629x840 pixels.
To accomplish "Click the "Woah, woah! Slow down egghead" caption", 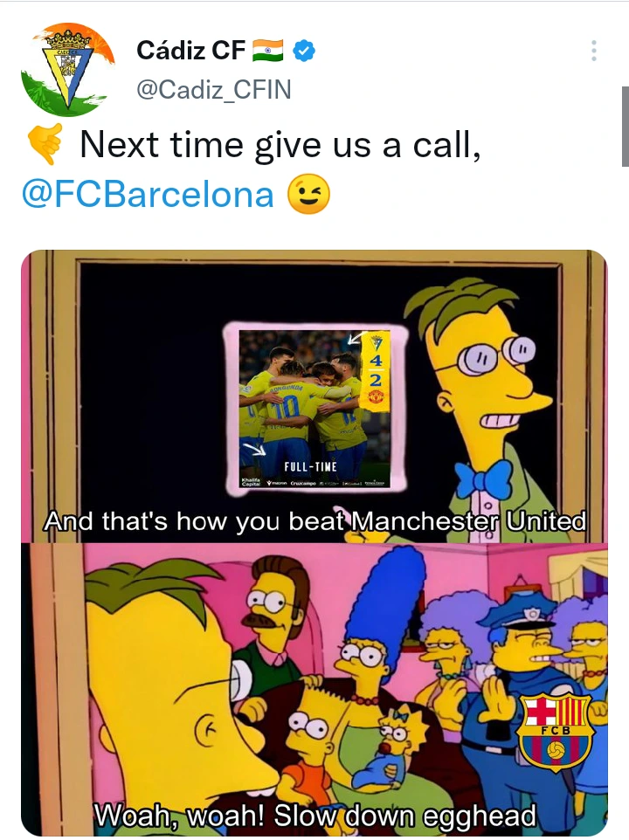I will pyautogui.click(x=315, y=816).
